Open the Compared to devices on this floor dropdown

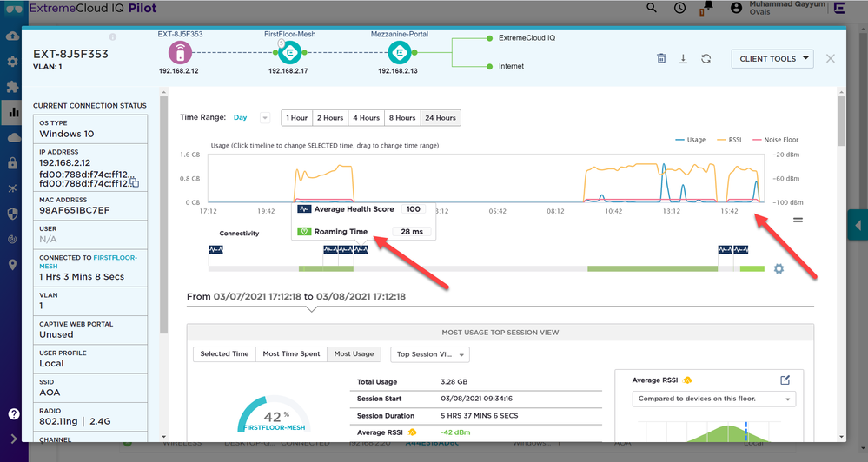point(714,399)
